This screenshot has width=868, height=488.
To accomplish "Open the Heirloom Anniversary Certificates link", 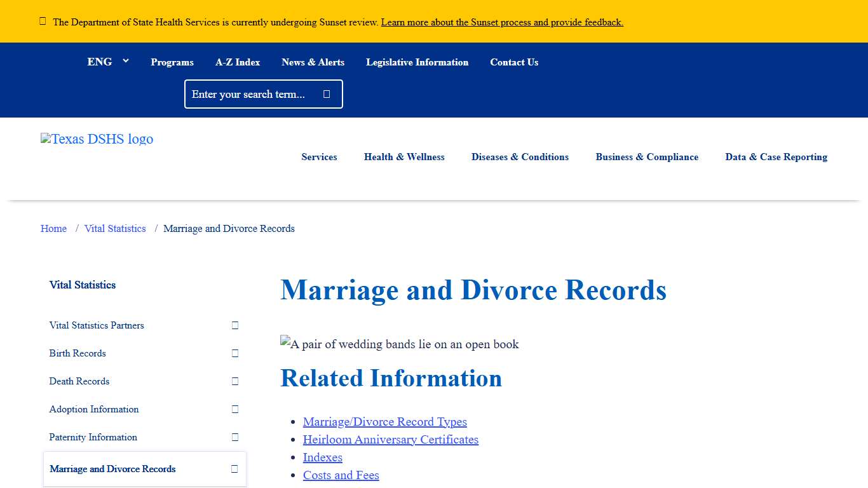I will tap(390, 439).
